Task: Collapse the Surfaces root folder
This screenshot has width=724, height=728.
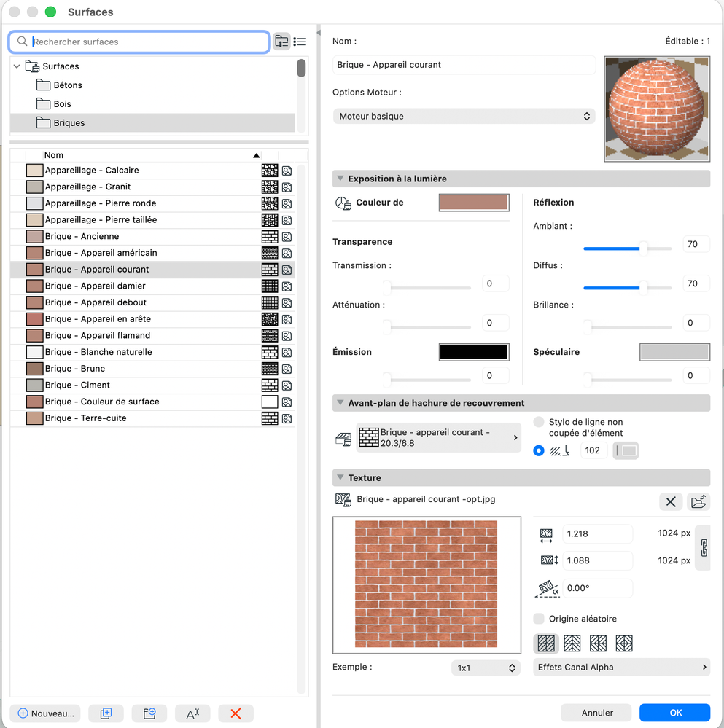Action: click(17, 66)
